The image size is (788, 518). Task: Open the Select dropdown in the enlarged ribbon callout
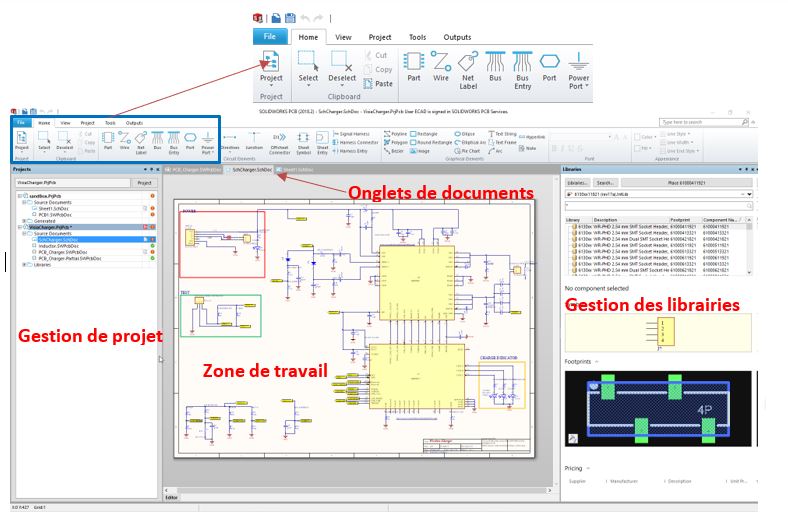[x=308, y=85]
